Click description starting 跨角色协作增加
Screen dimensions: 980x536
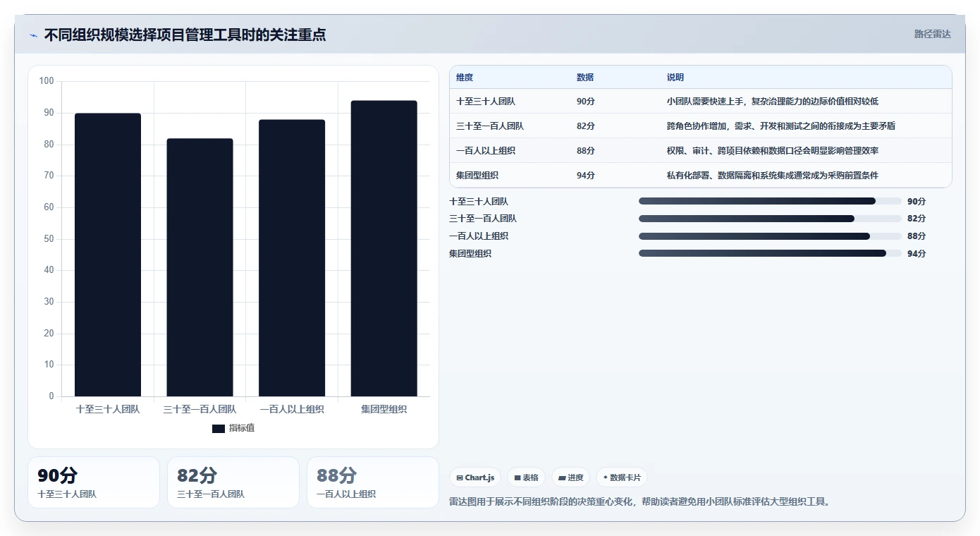coord(781,126)
